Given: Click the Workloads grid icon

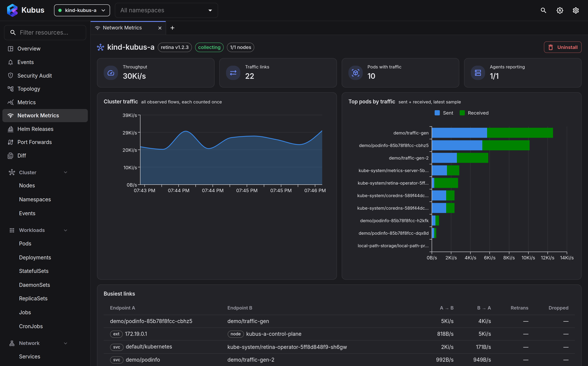Looking at the screenshot, I should (12, 230).
